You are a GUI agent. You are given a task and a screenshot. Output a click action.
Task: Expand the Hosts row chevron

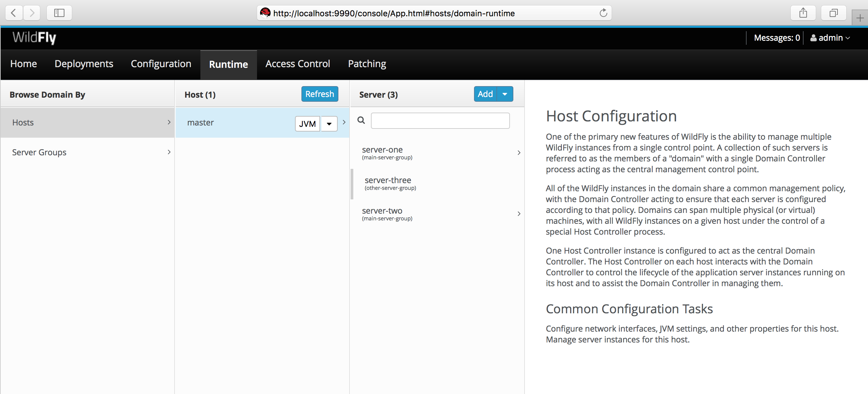point(169,122)
